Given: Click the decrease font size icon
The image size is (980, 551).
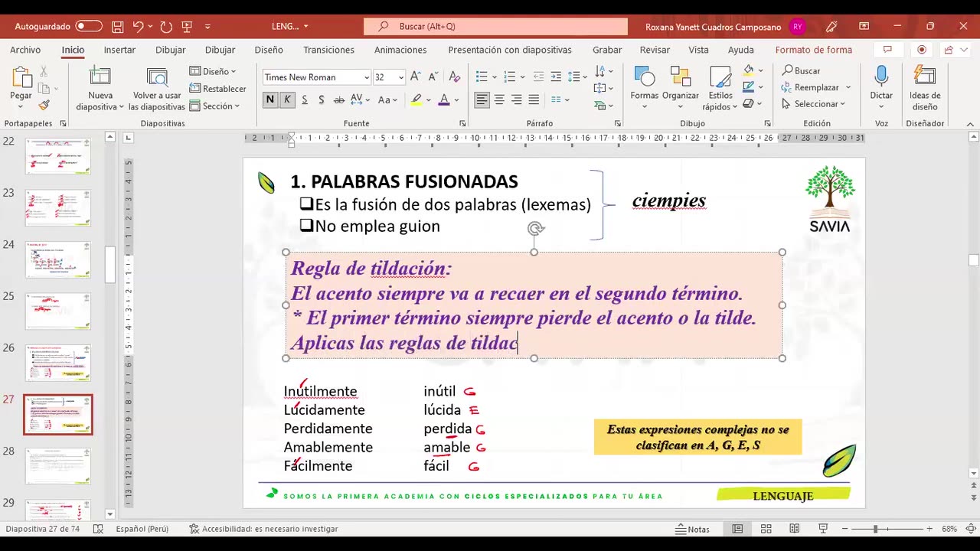Looking at the screenshot, I should (x=432, y=77).
